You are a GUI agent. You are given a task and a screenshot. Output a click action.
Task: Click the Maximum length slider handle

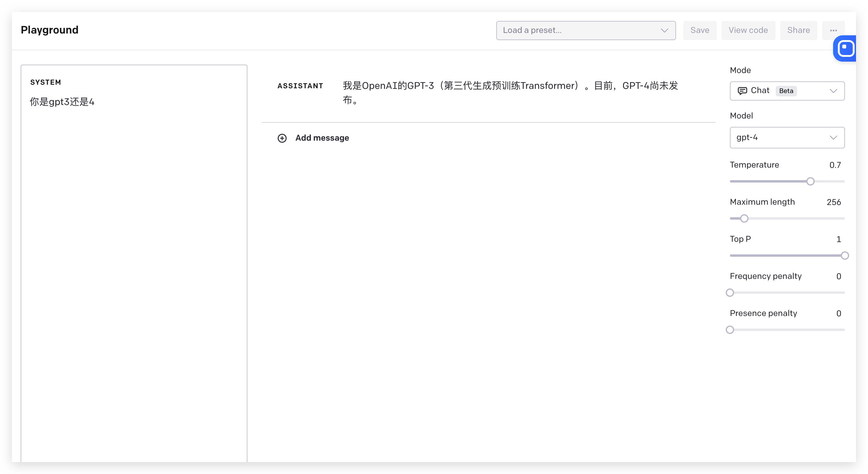[744, 218]
